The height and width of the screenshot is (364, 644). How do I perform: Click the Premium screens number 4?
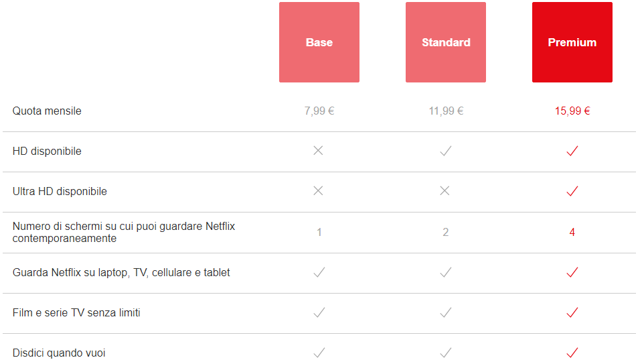(572, 233)
